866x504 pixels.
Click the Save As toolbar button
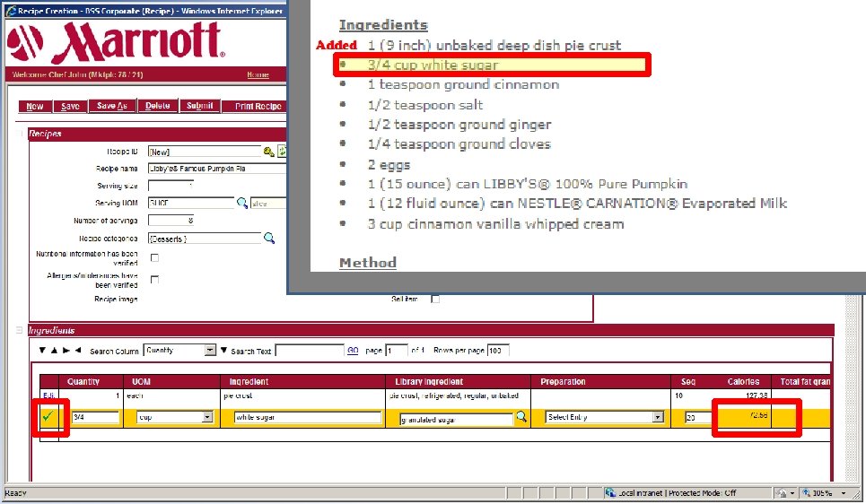click(112, 106)
